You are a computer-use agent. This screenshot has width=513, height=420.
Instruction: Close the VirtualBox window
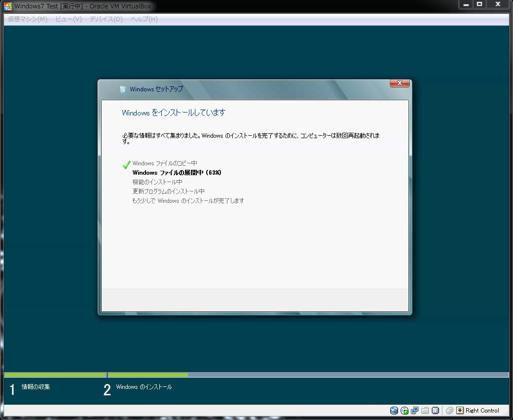498,4
